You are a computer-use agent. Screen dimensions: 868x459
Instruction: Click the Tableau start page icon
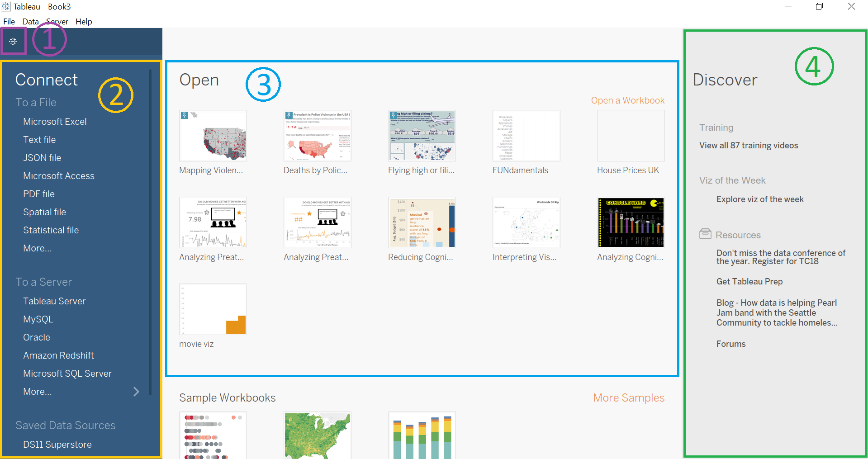(x=13, y=42)
